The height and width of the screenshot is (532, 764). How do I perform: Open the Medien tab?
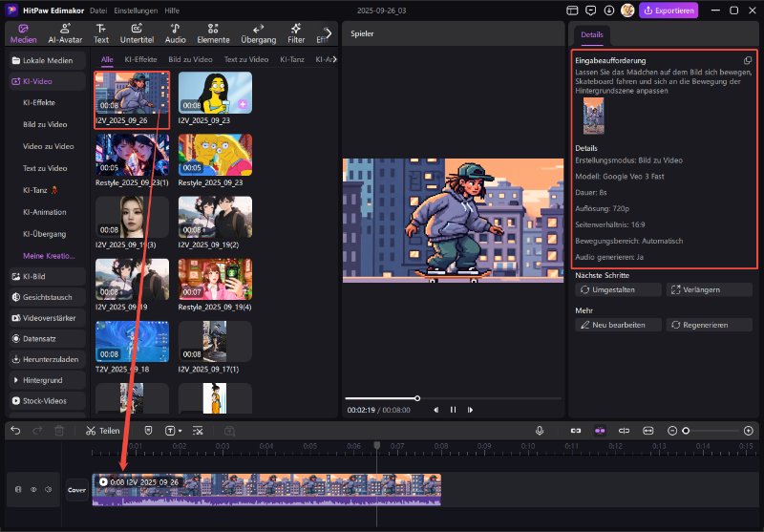coord(23,33)
